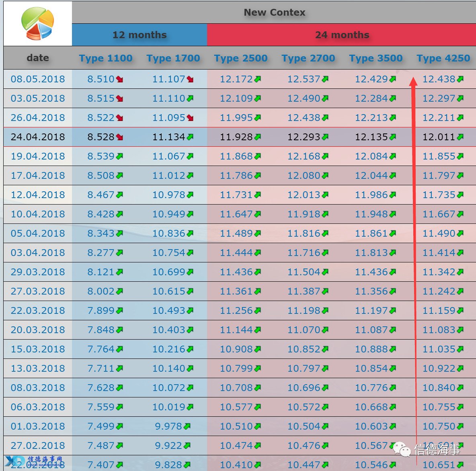Open the Type 1700 column link
This screenshot has width=476, height=471.
[x=173, y=58]
